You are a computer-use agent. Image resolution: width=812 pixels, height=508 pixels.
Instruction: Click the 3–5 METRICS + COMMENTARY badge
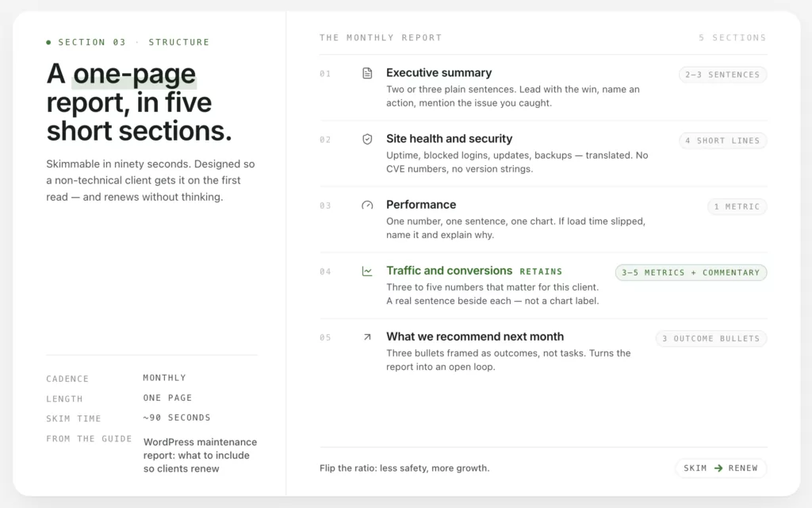691,272
